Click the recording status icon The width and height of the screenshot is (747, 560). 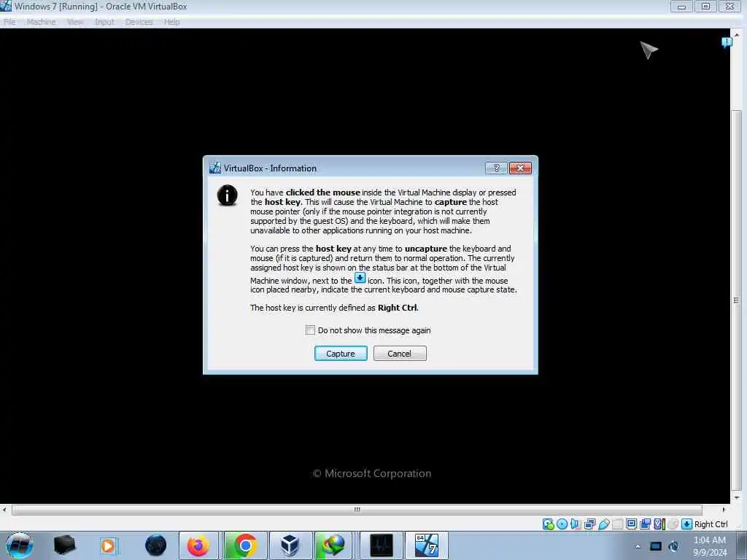(645, 524)
